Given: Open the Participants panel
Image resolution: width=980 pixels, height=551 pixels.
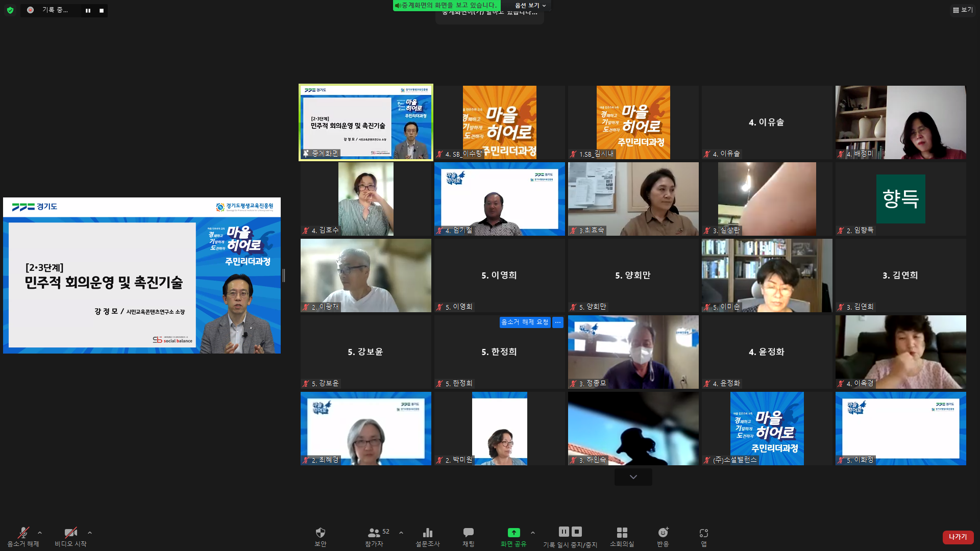Looking at the screenshot, I should coord(374,533).
